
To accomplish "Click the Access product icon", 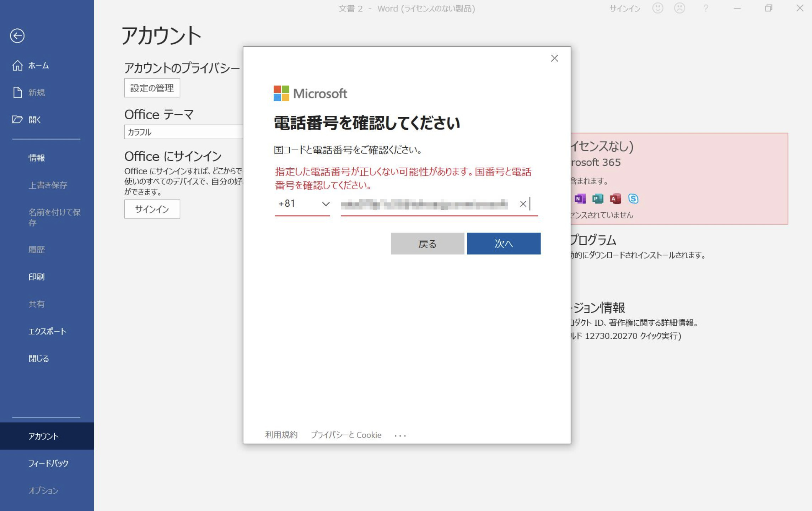I will pos(615,199).
